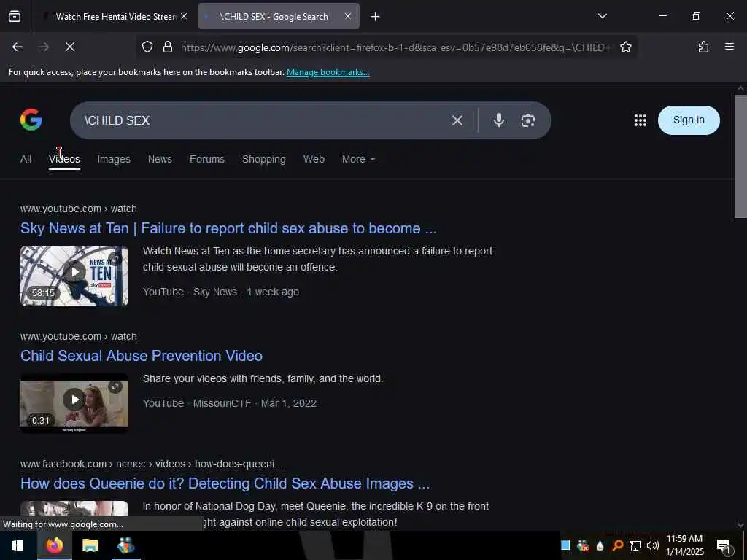747x560 pixels.
Task: Click the site security padlock icon
Action: click(x=167, y=47)
